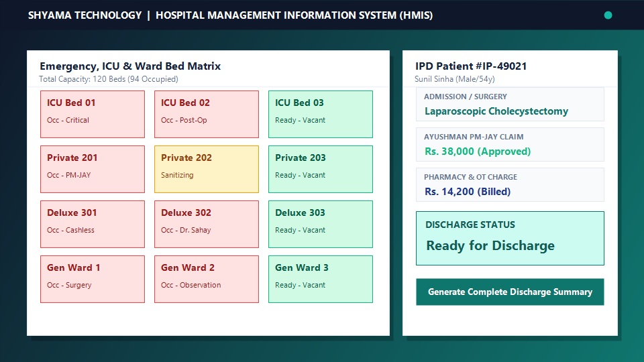Viewport: 644px width, 362px height.
Task: Click the 'IPD Patient #IP-49021' heading
Action: (471, 66)
